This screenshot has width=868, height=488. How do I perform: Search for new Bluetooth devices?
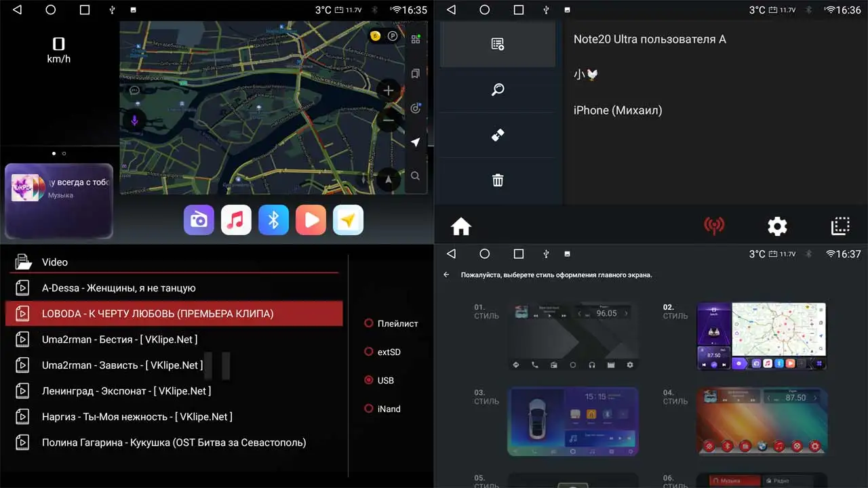497,89
